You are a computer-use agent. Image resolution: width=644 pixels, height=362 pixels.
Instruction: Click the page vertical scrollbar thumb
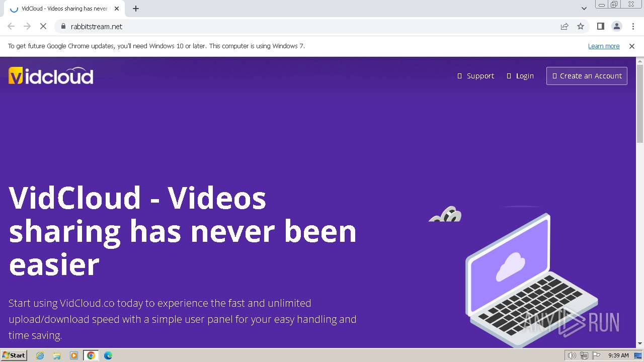(x=640, y=103)
